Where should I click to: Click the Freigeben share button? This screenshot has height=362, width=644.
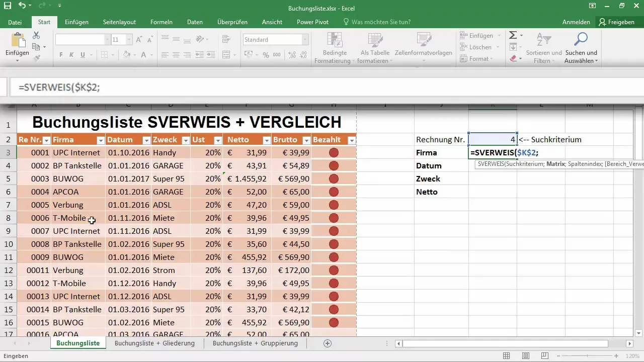616,22
